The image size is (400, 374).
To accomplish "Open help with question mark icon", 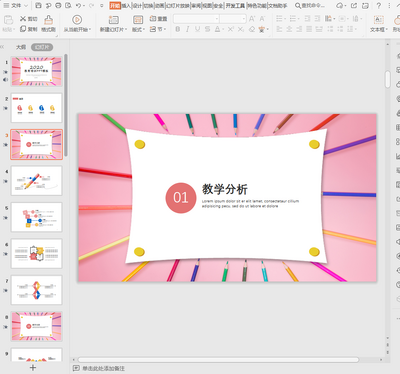I will pos(379,6).
